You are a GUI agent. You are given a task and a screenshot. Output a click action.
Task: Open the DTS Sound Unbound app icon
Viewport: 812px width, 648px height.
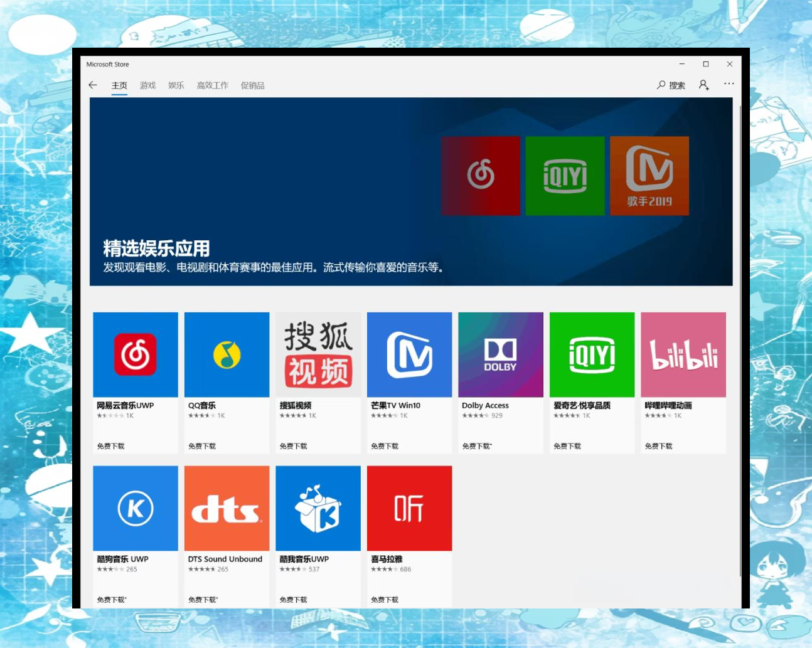click(227, 508)
